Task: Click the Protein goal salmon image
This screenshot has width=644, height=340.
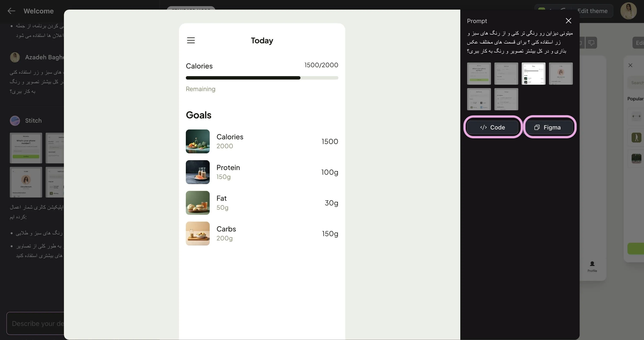Action: point(198,172)
